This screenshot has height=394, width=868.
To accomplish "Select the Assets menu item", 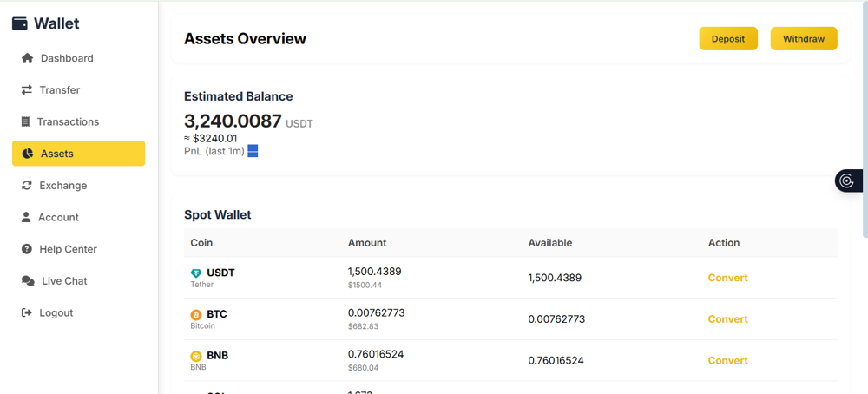I will [x=79, y=154].
